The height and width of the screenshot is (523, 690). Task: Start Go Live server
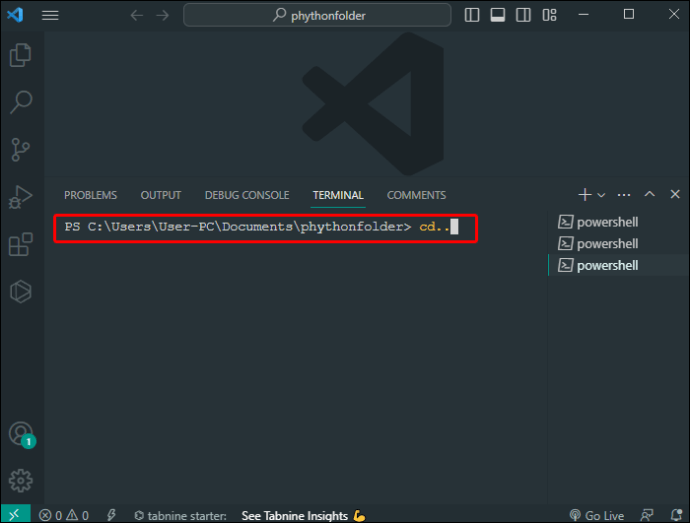click(x=597, y=515)
